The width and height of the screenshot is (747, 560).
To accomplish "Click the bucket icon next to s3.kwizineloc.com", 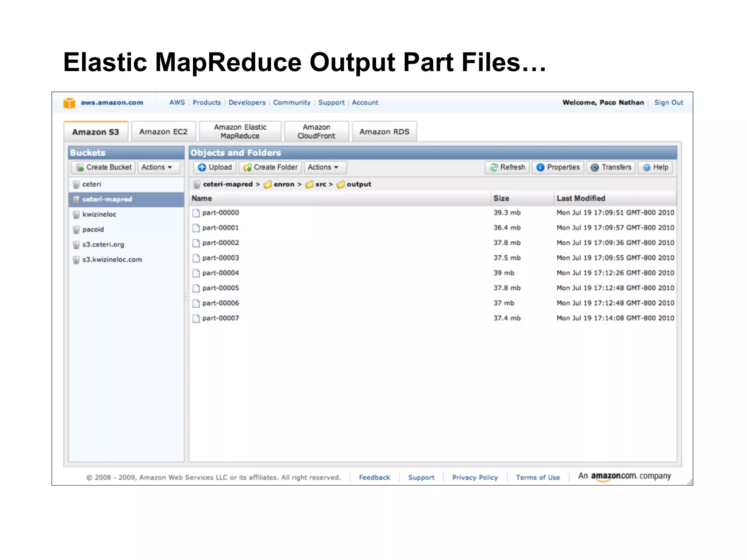I will click(x=76, y=260).
